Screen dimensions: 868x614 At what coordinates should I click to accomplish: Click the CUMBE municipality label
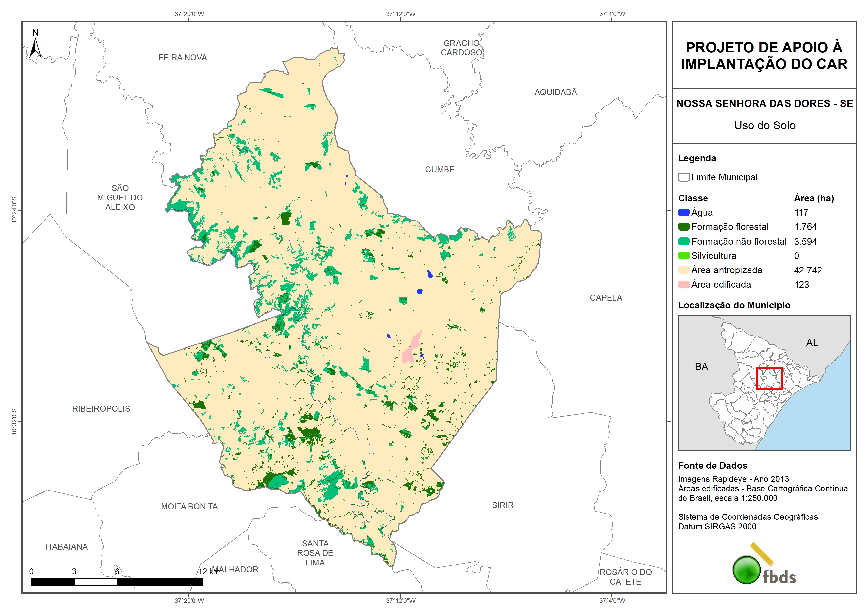pyautogui.click(x=440, y=170)
